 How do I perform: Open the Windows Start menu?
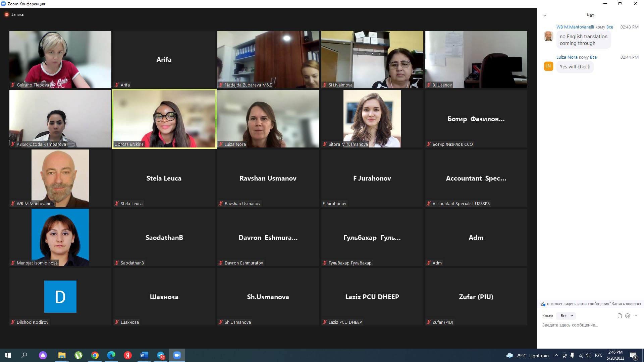[8, 355]
